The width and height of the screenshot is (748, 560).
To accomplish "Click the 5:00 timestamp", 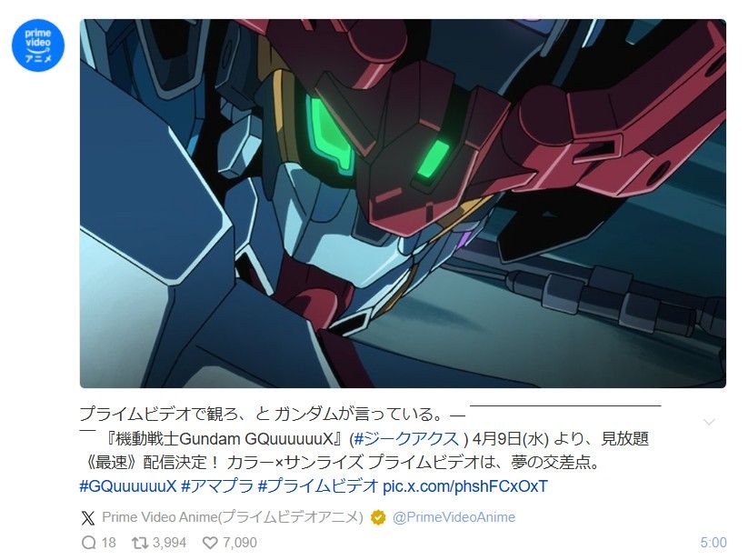I will [x=713, y=543].
